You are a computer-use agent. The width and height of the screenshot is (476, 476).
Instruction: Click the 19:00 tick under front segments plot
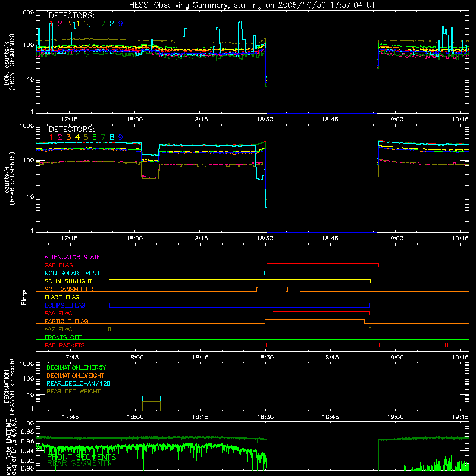point(395,120)
